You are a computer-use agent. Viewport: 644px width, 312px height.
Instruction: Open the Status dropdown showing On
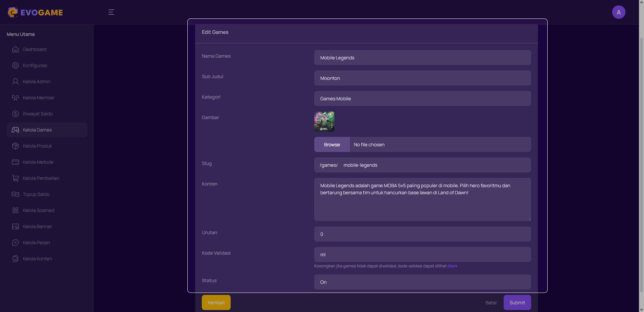[422, 282]
